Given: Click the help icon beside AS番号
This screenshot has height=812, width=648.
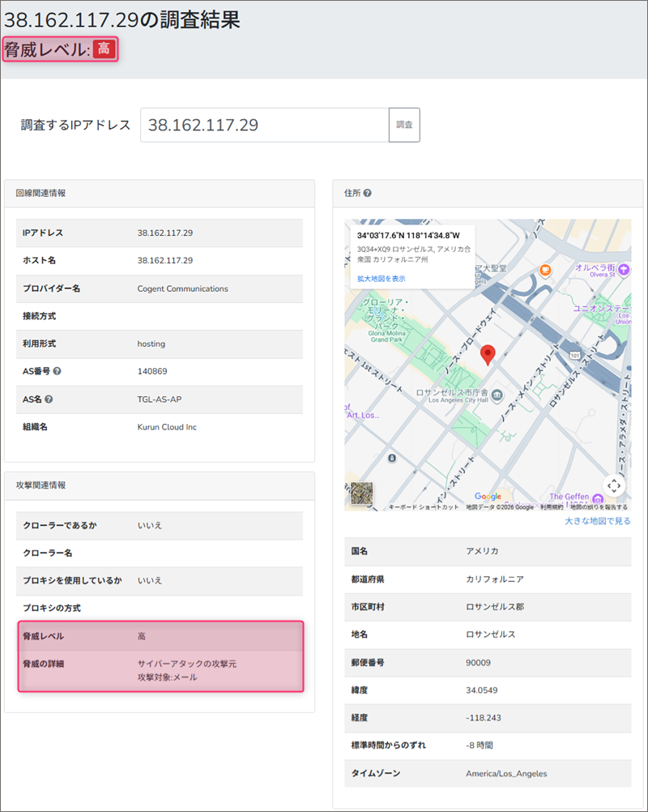Looking at the screenshot, I should (58, 372).
